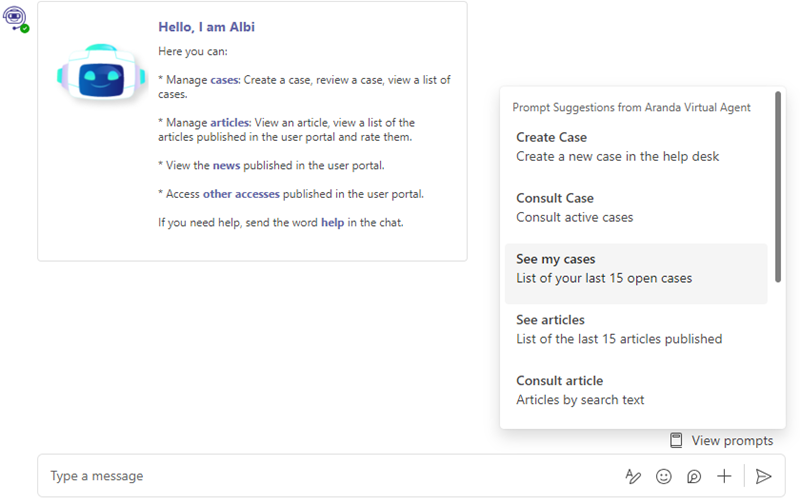Image resolution: width=800 pixels, height=504 pixels.
Task: Click the articles link in message
Action: pos(230,123)
